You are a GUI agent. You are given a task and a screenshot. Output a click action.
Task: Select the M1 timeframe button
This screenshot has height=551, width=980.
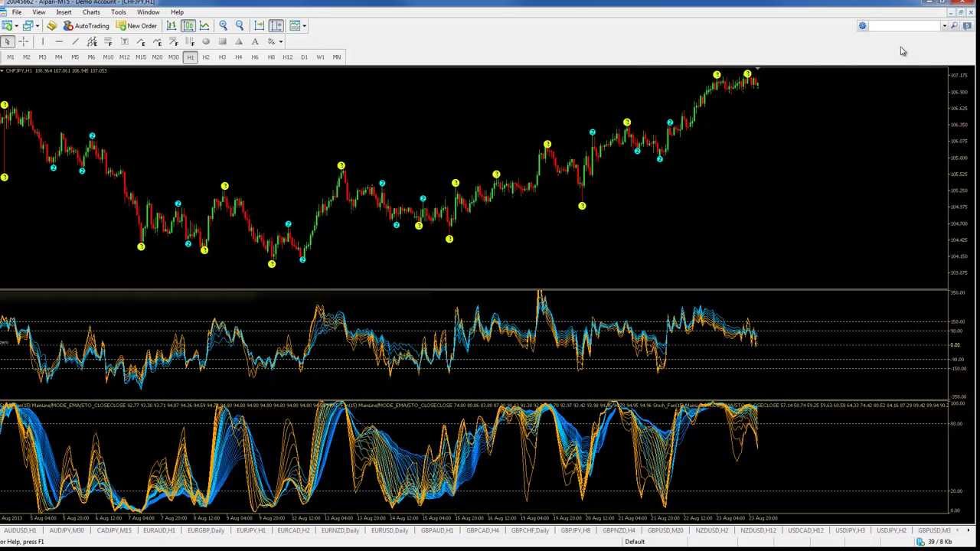pos(10,57)
